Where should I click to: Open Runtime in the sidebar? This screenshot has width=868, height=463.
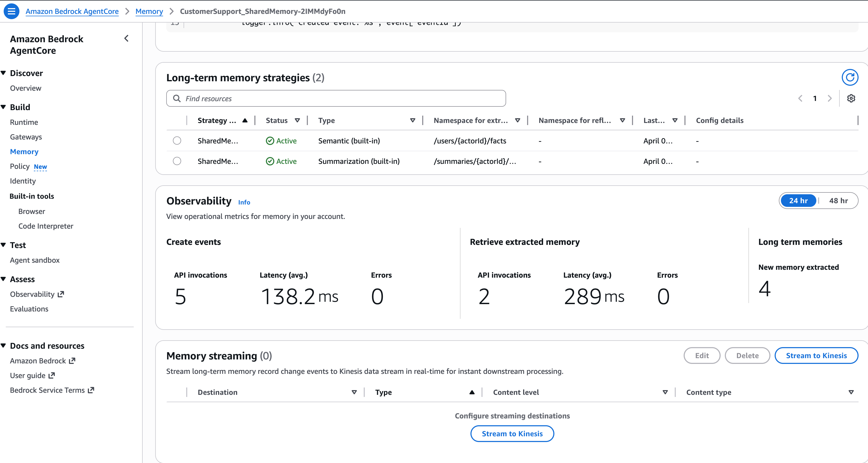pyautogui.click(x=24, y=122)
